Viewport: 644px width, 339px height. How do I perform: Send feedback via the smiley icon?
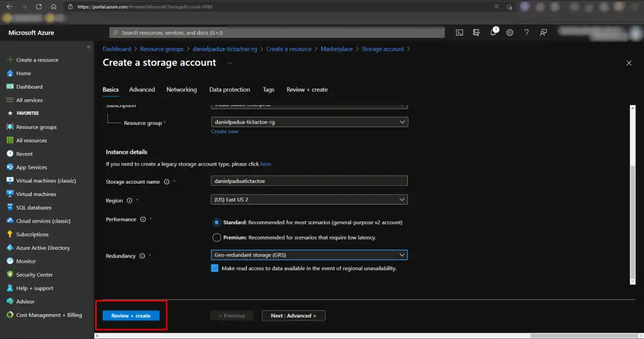[x=543, y=32]
